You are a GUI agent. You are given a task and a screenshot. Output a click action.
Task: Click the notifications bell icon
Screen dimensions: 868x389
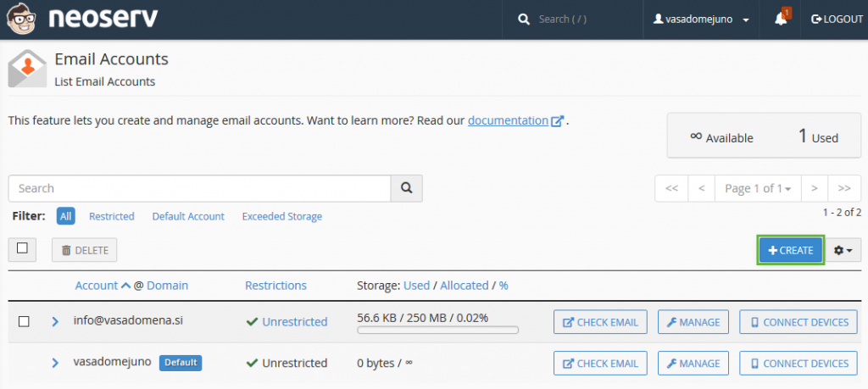781,19
